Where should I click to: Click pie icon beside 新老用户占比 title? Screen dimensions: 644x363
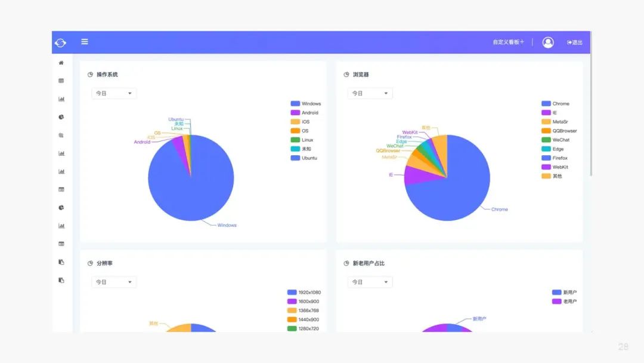[346, 263]
